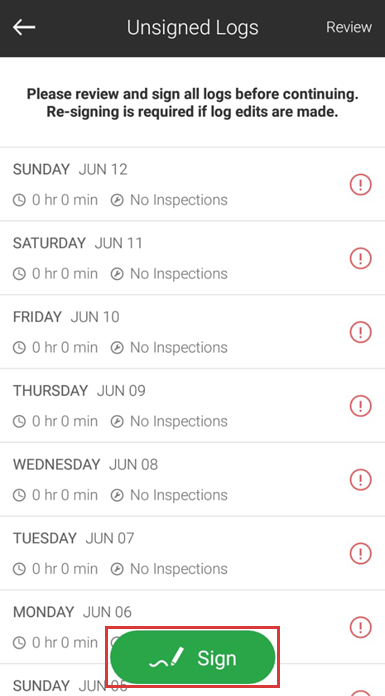Screen dimensions: 385x696
Task: Tap alert icon for Monday Jun 06
Action: tap(361, 627)
